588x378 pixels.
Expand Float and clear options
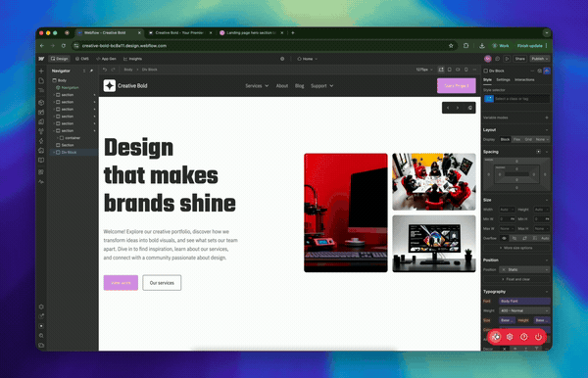coord(516,279)
